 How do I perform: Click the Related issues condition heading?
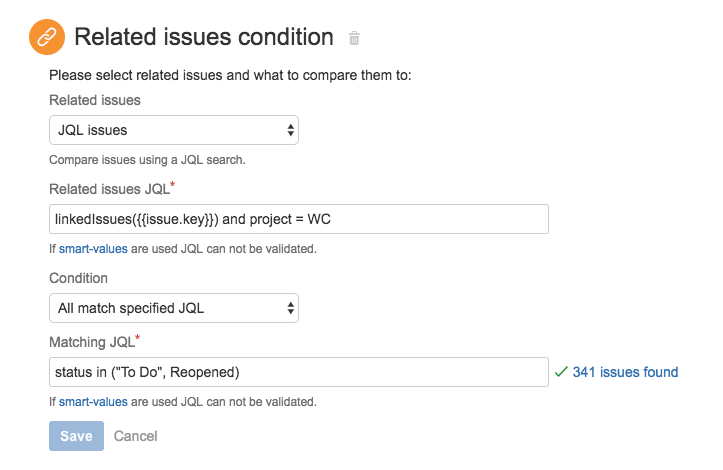[204, 38]
